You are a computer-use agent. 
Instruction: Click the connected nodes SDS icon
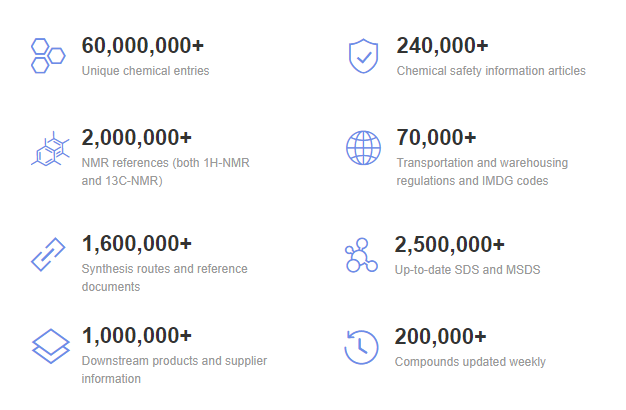[x=361, y=256]
